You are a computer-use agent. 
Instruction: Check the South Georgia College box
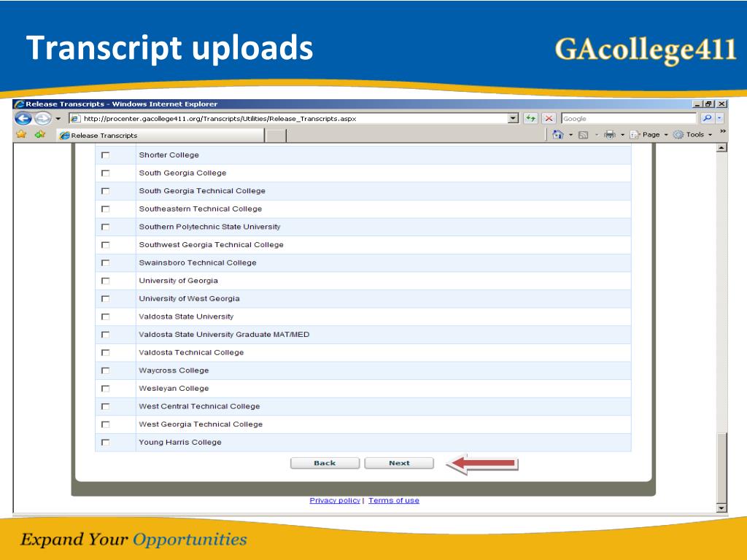click(x=105, y=174)
